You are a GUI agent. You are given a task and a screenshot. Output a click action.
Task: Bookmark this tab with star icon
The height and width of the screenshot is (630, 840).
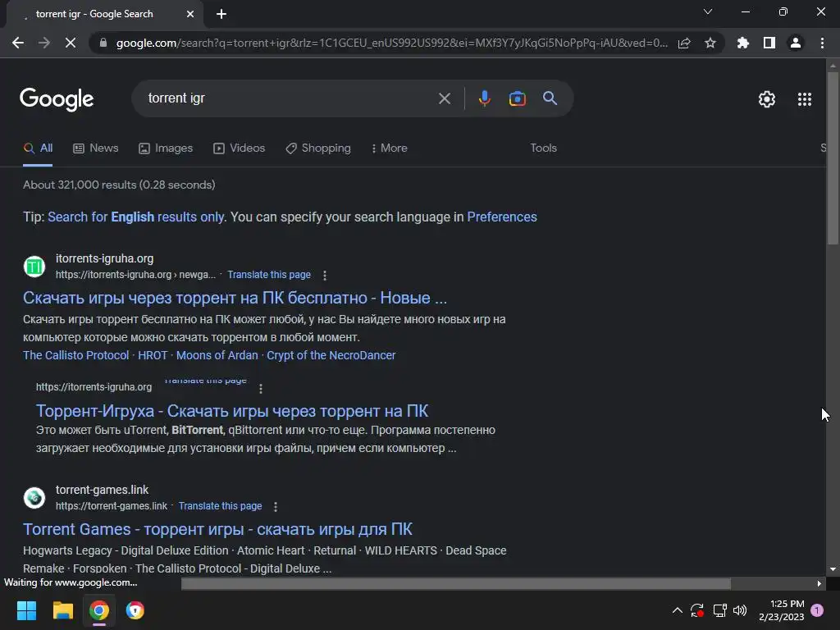click(710, 43)
